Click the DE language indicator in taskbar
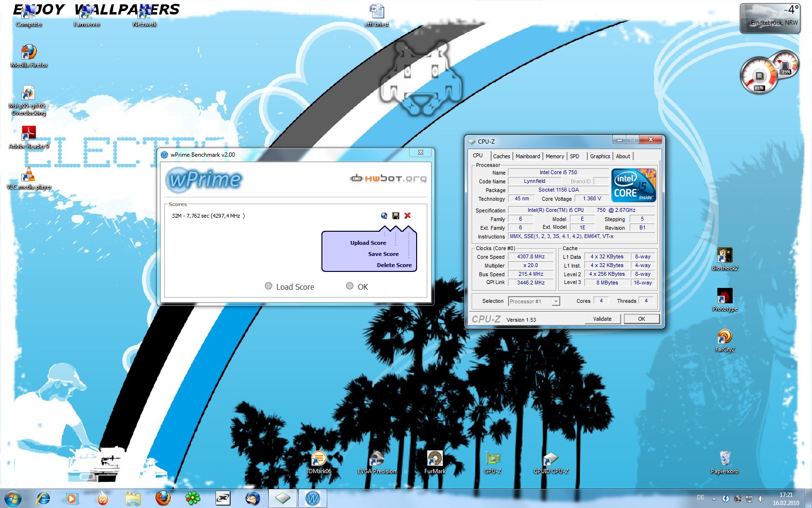Screen dimensions: 812x508 [700, 497]
